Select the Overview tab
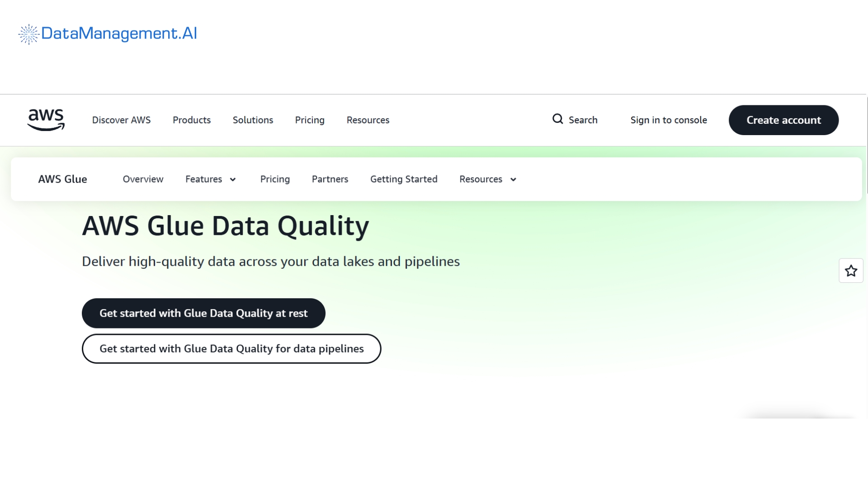The height and width of the screenshot is (488, 868). click(x=143, y=179)
